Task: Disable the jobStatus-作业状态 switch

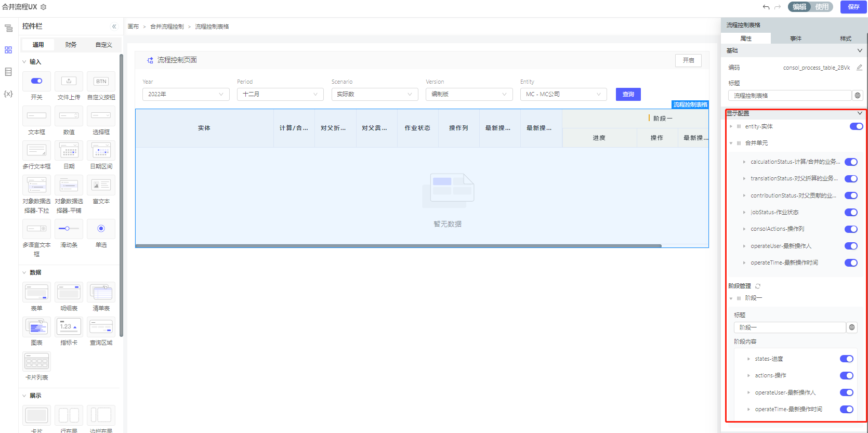Action: 851,212
